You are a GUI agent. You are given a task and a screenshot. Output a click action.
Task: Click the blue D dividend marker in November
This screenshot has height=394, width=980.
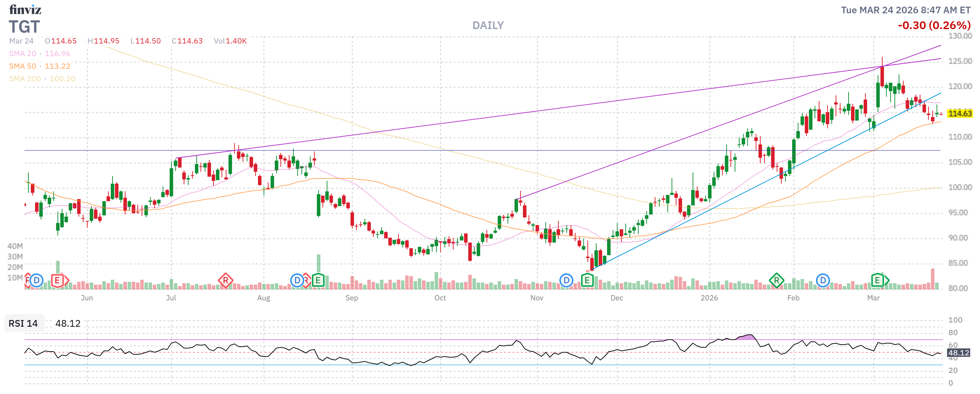pyautogui.click(x=566, y=281)
